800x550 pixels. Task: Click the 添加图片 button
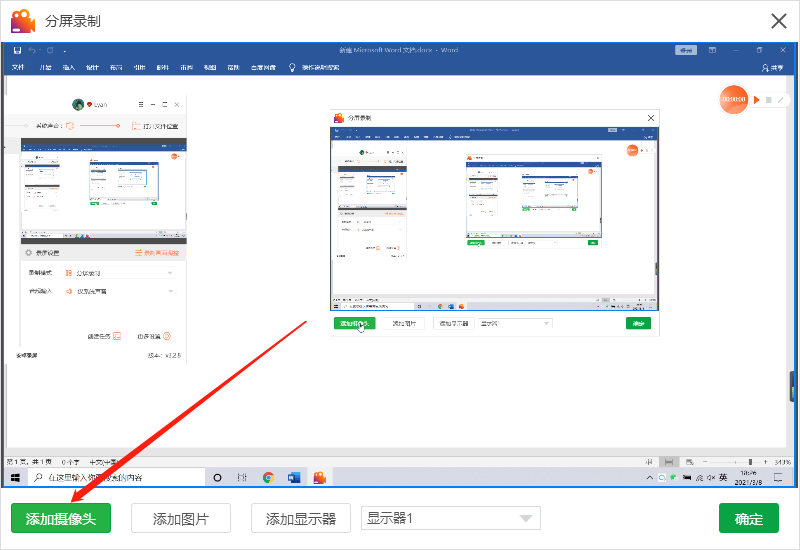pos(181,519)
